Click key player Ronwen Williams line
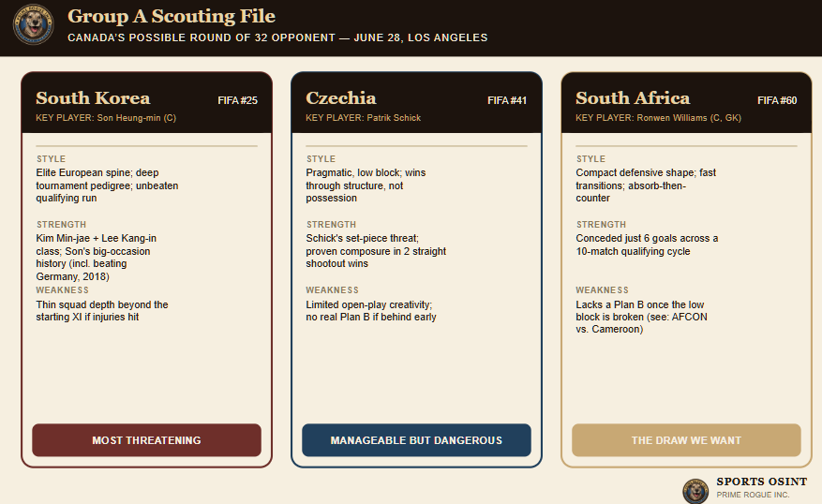This screenshot has height=504, width=822. pos(658,118)
